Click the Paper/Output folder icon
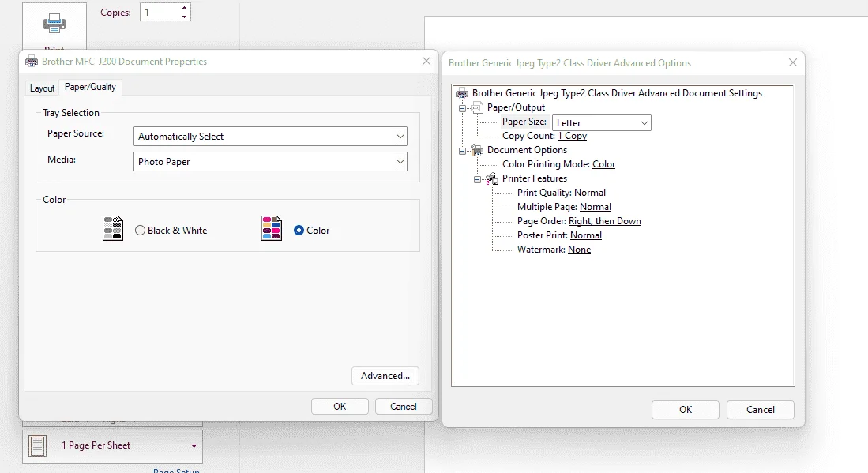Image resolution: width=868 pixels, height=473 pixels. 476,107
